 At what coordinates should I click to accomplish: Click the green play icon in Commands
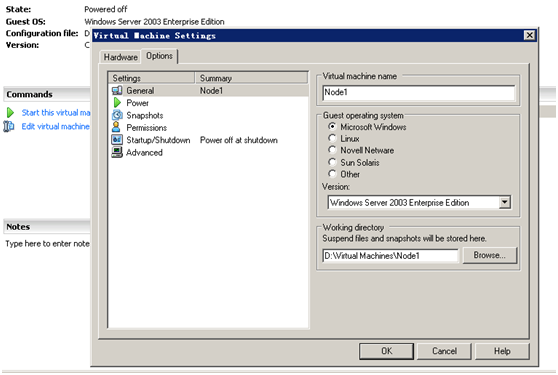click(x=10, y=113)
